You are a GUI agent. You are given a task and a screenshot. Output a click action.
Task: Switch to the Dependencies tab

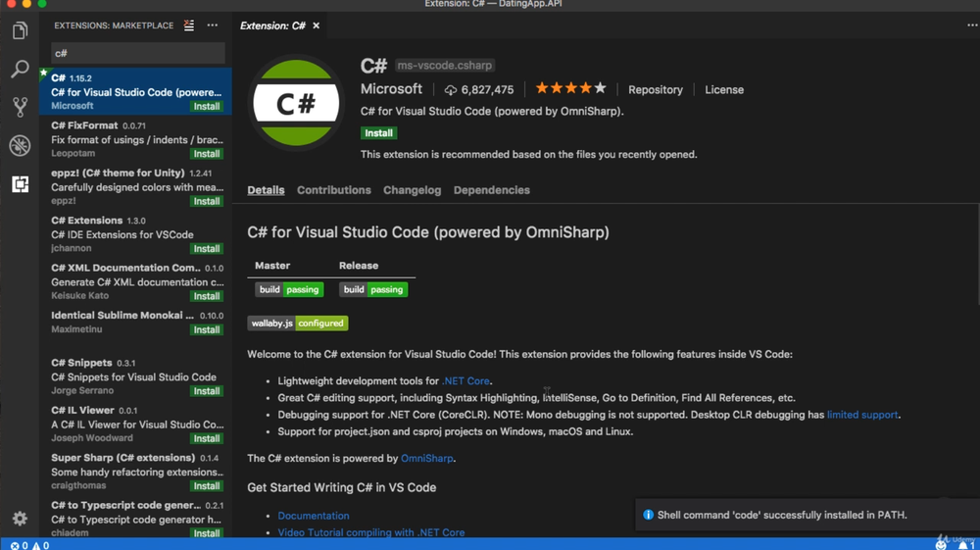tap(491, 190)
